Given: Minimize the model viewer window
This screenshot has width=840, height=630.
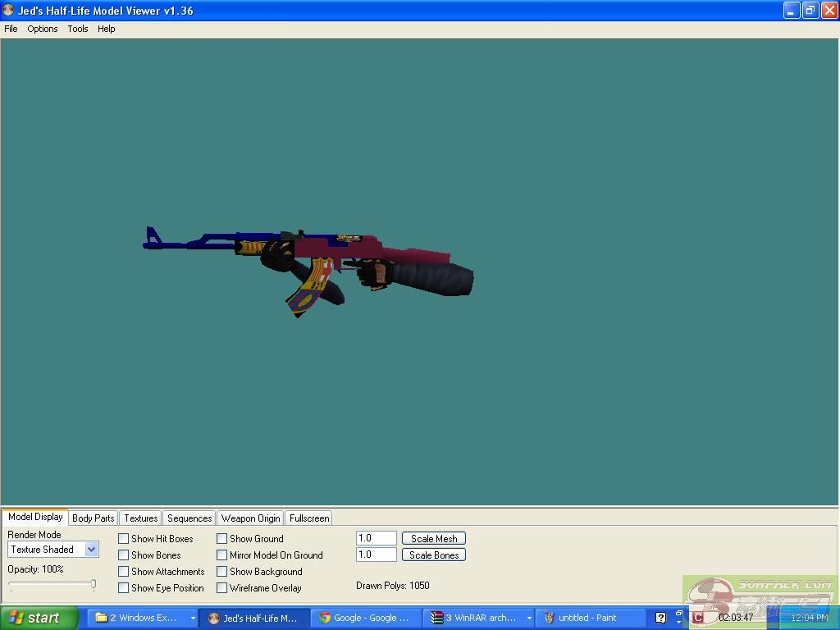Looking at the screenshot, I should click(x=792, y=10).
